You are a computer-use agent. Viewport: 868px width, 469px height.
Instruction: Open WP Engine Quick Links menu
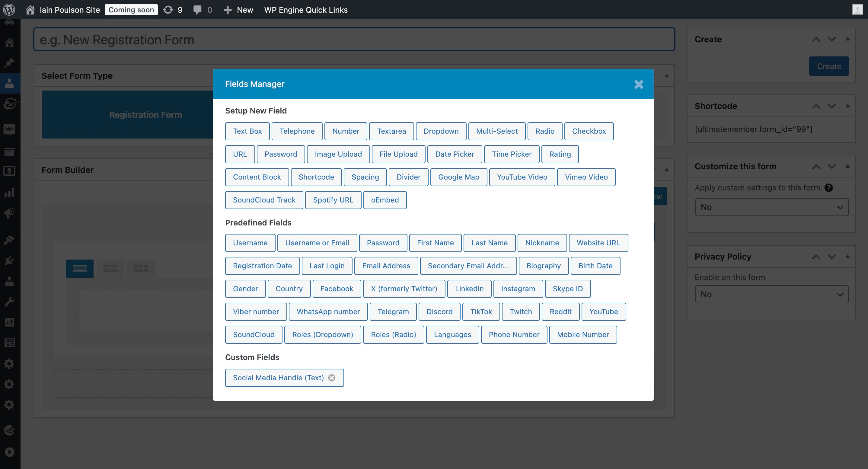coord(306,10)
